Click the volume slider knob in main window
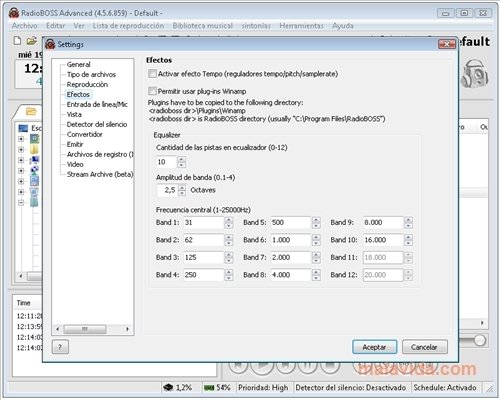 [x=480, y=340]
